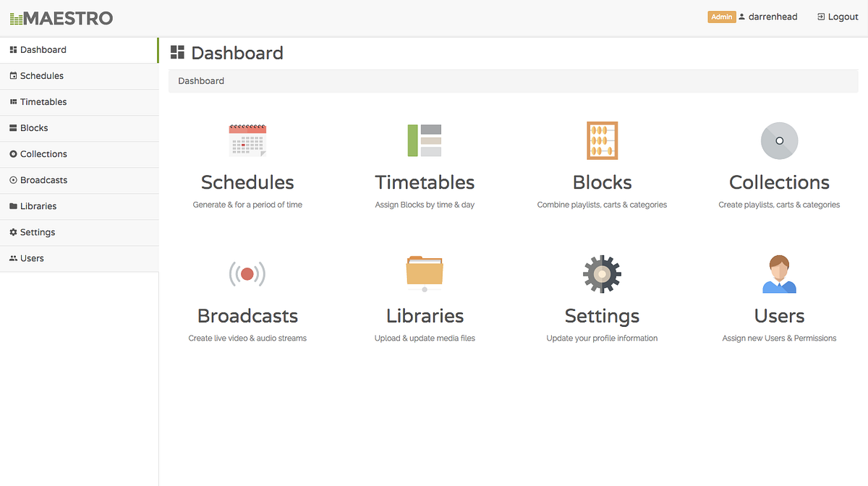Image resolution: width=868 pixels, height=486 pixels.
Task: Click the large Settings gear icon
Action: [602, 274]
